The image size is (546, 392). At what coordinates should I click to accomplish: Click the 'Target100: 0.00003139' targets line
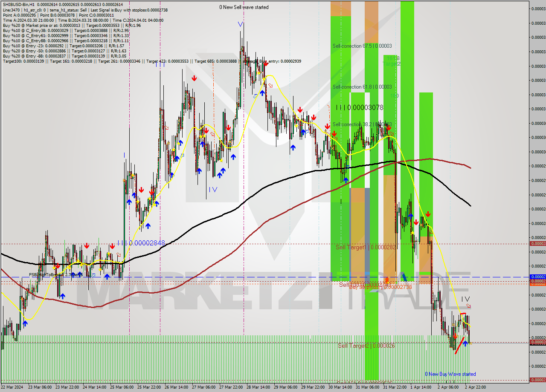click(x=152, y=61)
